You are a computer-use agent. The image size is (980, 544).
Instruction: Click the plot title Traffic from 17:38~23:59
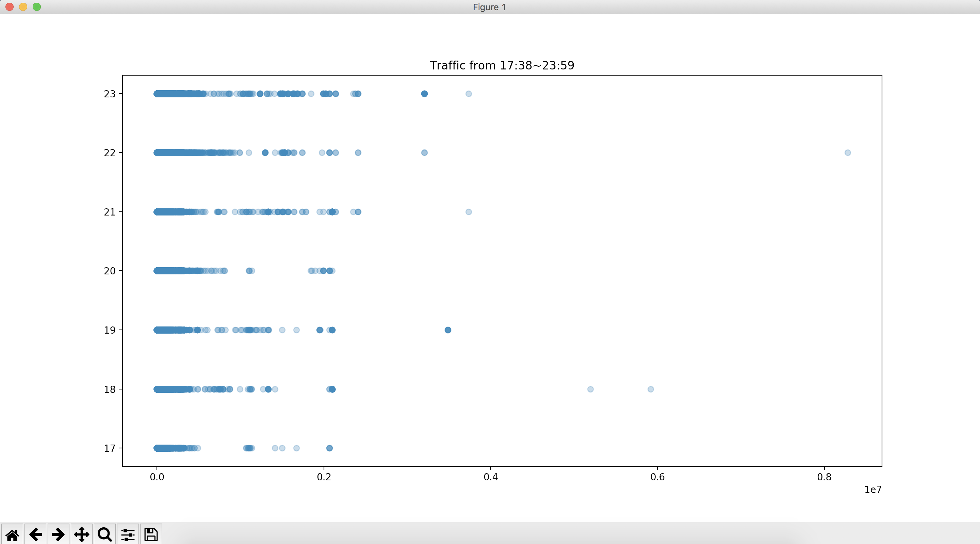click(502, 65)
